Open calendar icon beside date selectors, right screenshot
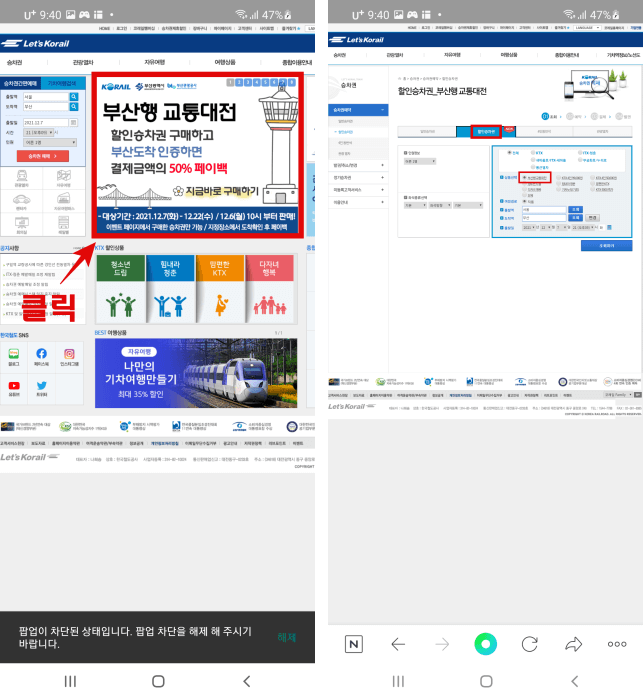This screenshot has height=700, width=643. point(610,227)
